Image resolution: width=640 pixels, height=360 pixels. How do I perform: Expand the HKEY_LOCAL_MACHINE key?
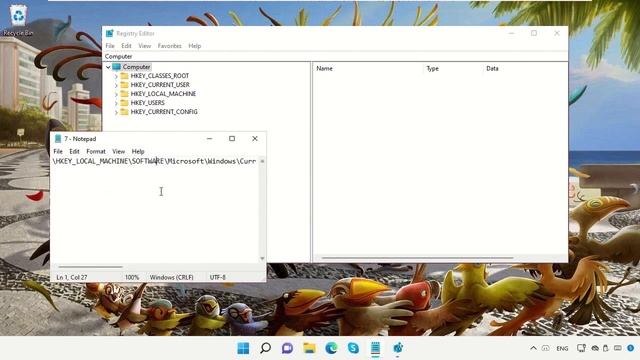(x=116, y=94)
